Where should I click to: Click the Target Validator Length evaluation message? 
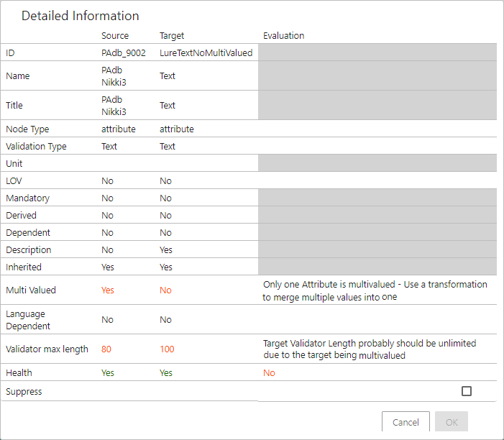(370, 349)
